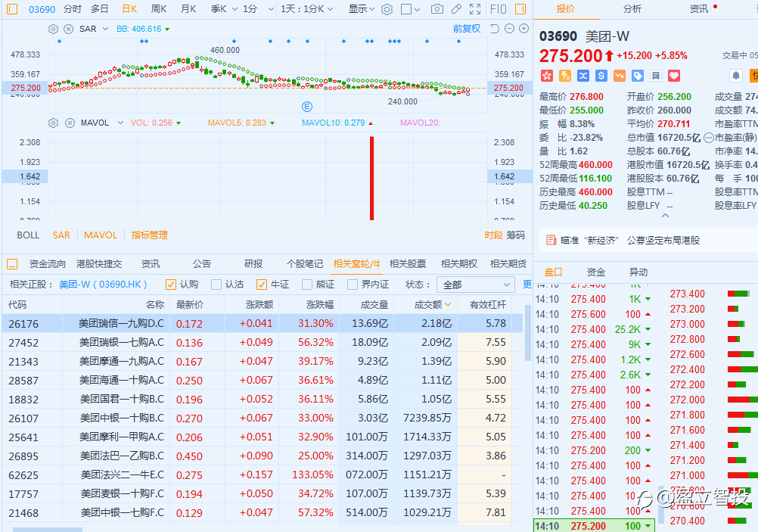Toggle the 认购 checkbox
Viewport: 758px width, 532px height.
pos(170,285)
